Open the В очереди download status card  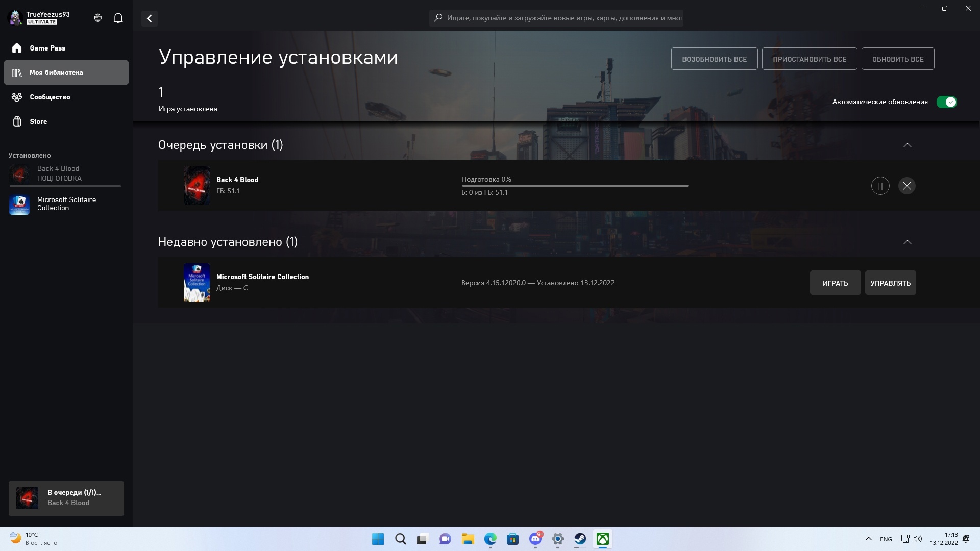[x=66, y=498]
